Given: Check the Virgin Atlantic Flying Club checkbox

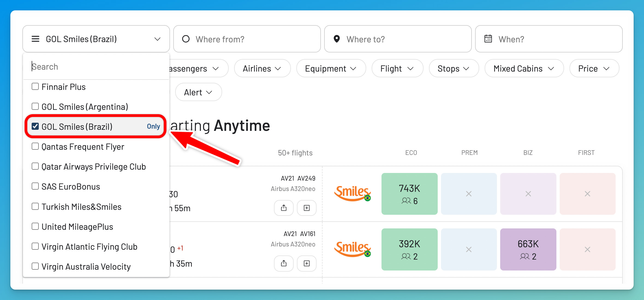Looking at the screenshot, I should pos(35,246).
